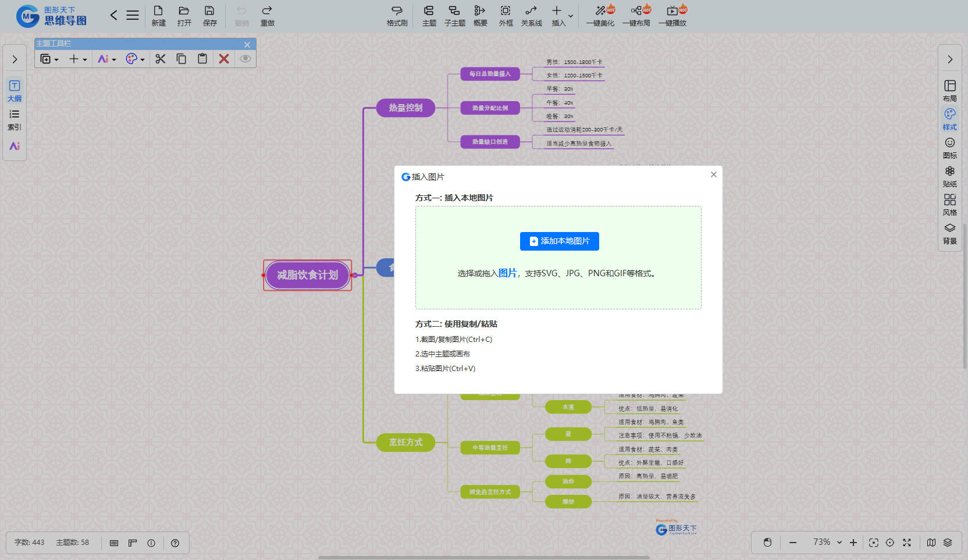Screen dimensions: 968x560
Task: Click the paste clipboard icon
Action: point(202,59)
